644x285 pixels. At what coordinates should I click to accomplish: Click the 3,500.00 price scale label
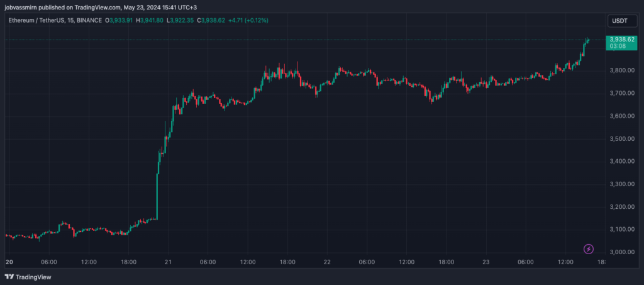(x=620, y=138)
